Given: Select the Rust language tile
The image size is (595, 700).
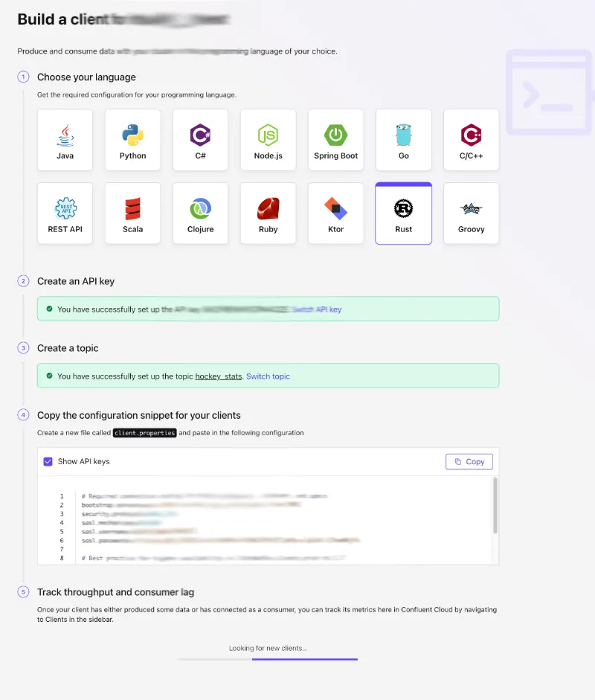Looking at the screenshot, I should (x=404, y=213).
